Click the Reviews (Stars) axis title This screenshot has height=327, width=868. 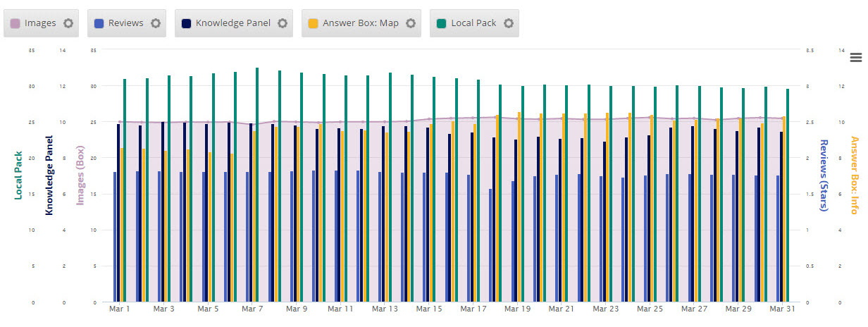[823, 175]
